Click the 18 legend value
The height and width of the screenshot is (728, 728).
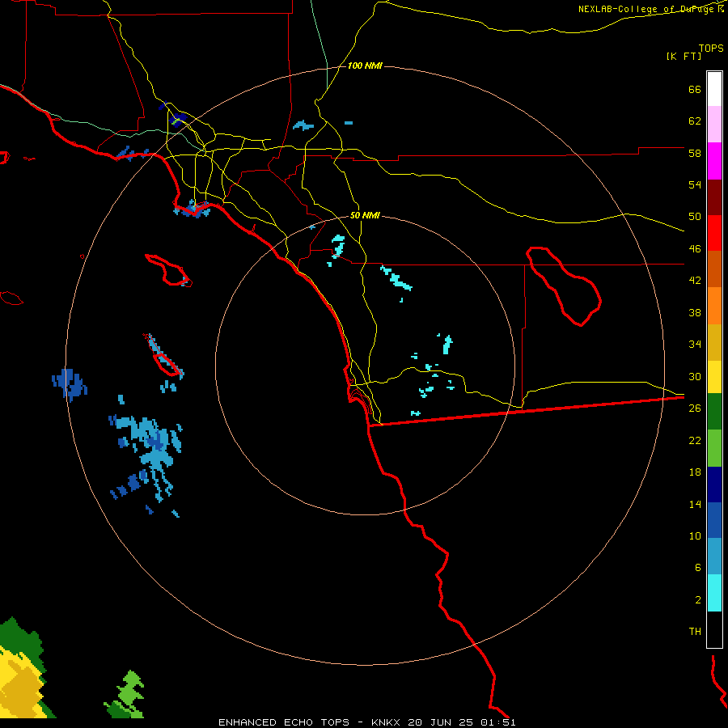(695, 472)
